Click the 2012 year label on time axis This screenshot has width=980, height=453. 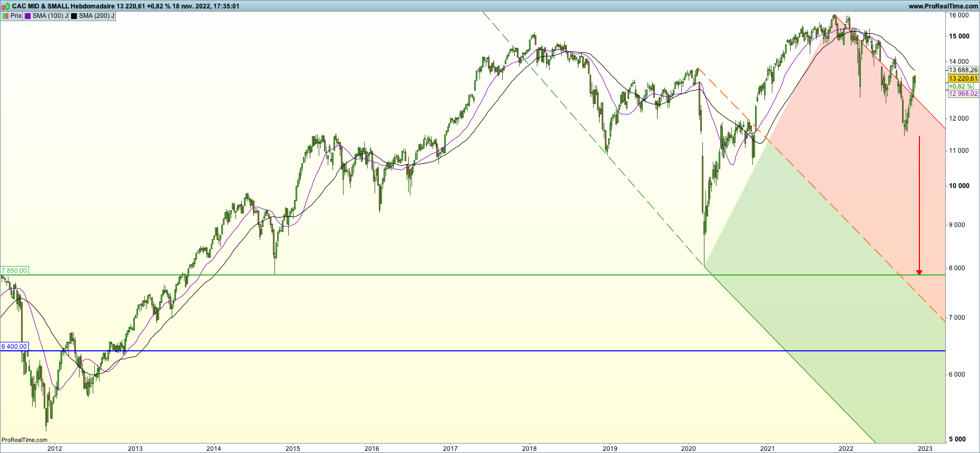(x=55, y=449)
